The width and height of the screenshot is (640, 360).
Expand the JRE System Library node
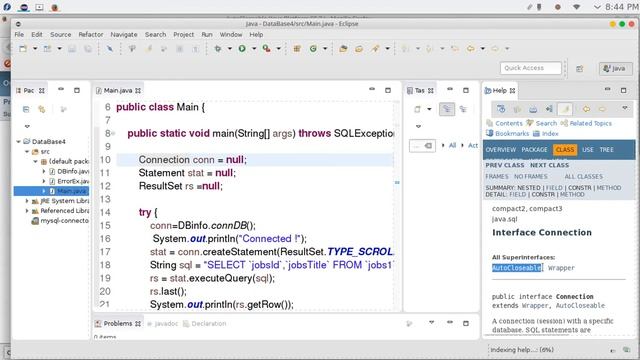27,201
